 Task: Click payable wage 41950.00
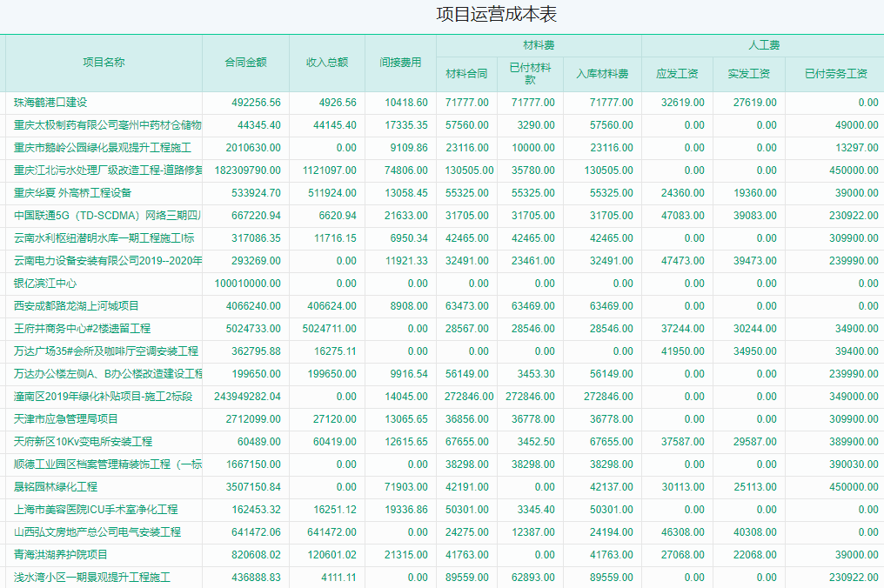coord(683,351)
